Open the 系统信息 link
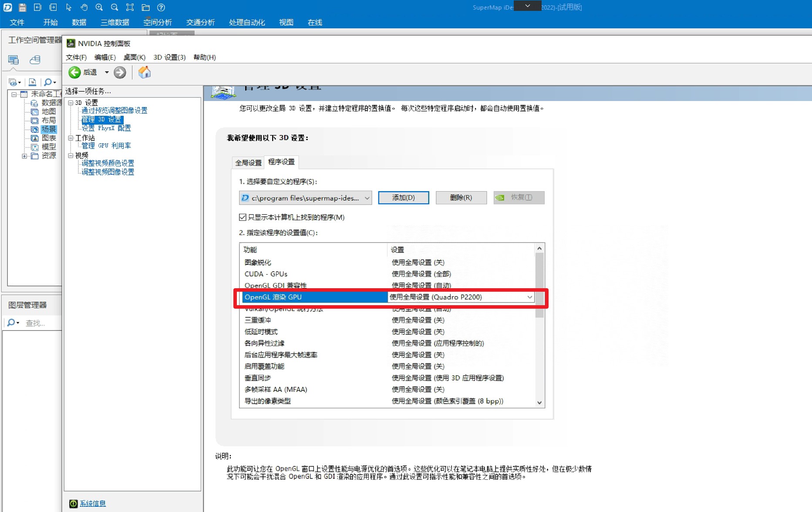Viewport: 812px width, 512px height. tap(92, 504)
